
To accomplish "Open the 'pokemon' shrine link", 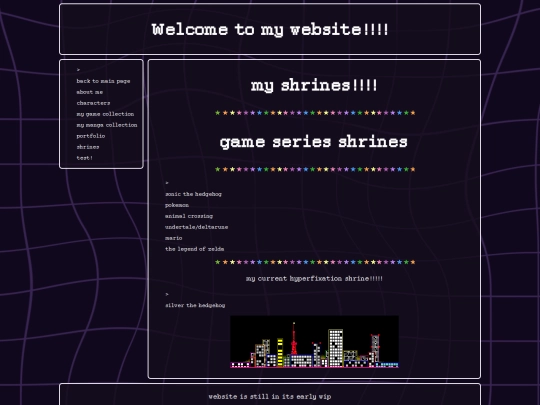I will (177, 205).
